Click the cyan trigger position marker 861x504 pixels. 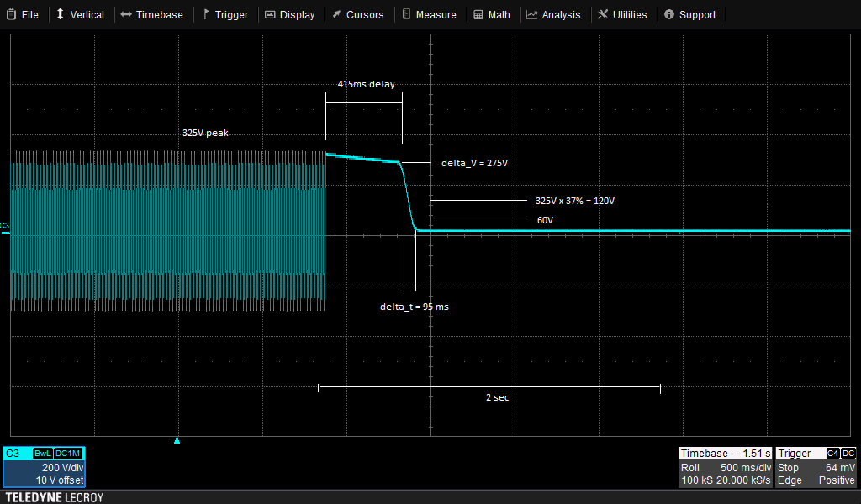coord(177,440)
